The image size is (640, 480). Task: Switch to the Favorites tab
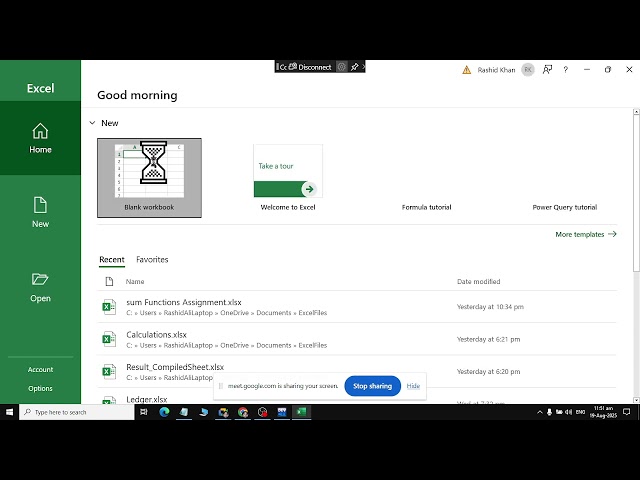pyautogui.click(x=152, y=260)
